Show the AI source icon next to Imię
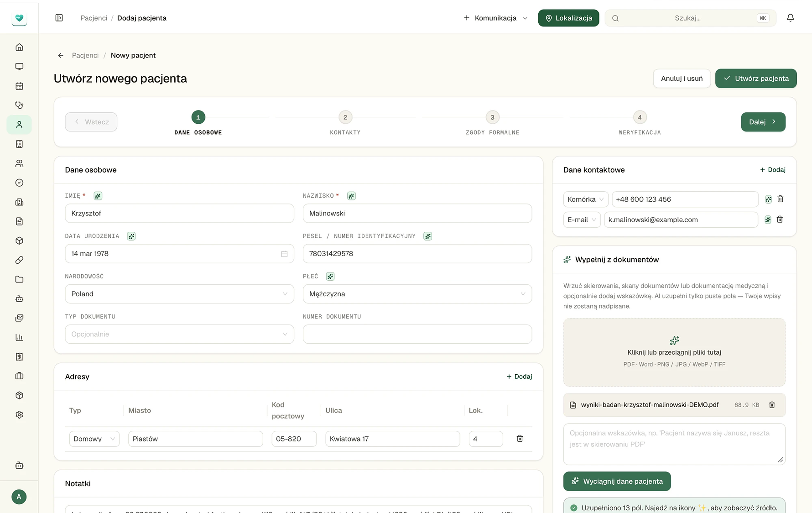The image size is (812, 513). 98,196
